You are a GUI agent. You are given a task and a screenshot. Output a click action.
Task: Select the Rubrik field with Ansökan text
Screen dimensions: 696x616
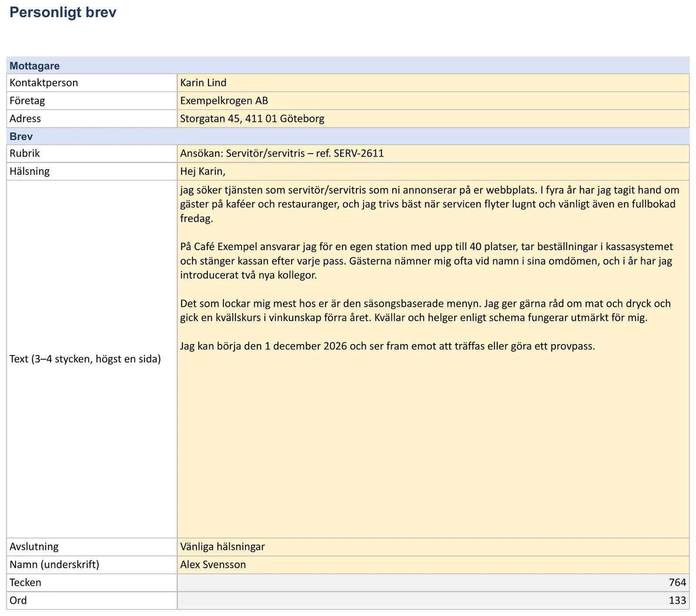pyautogui.click(x=433, y=154)
